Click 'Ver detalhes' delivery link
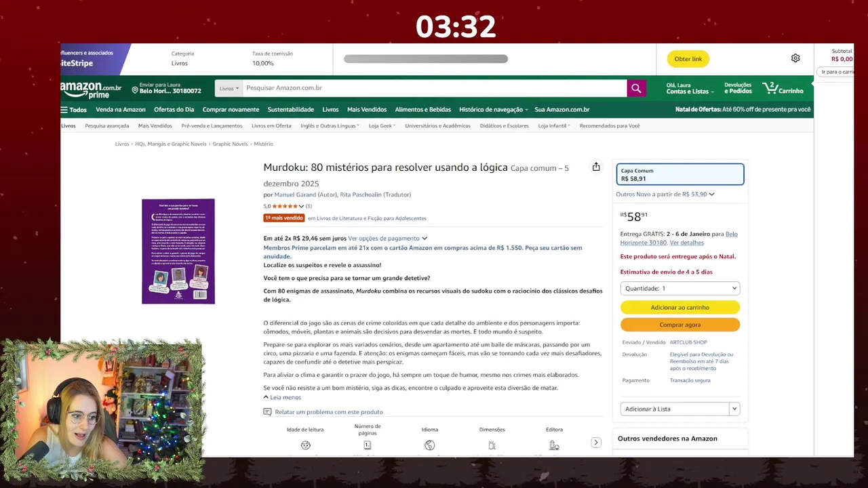The width and height of the screenshot is (868, 488). (x=686, y=243)
